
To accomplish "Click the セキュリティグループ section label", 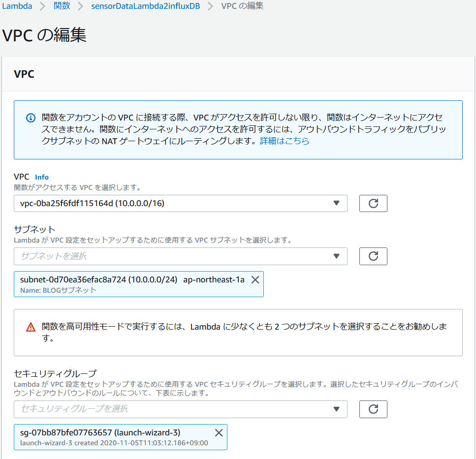I will [x=55, y=373].
